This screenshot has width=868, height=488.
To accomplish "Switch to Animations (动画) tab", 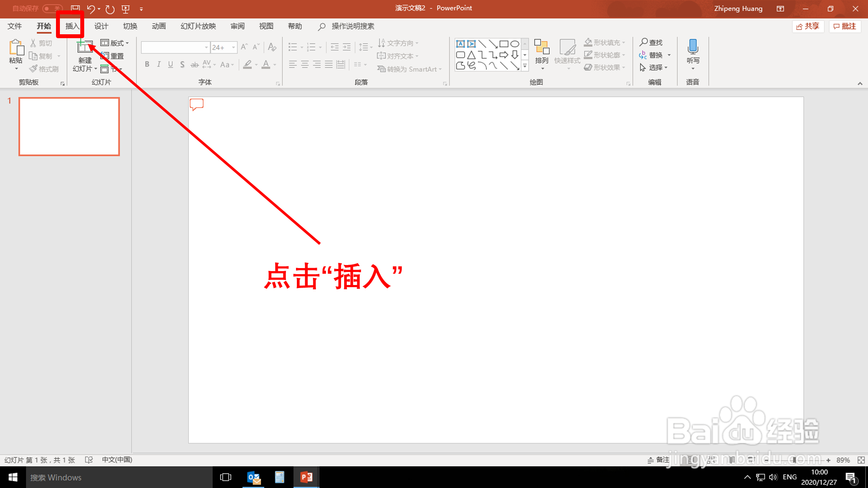I will click(x=159, y=26).
